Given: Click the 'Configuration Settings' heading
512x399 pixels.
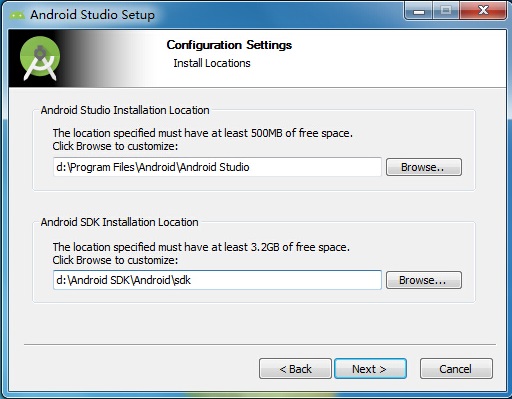Looking at the screenshot, I should [229, 45].
